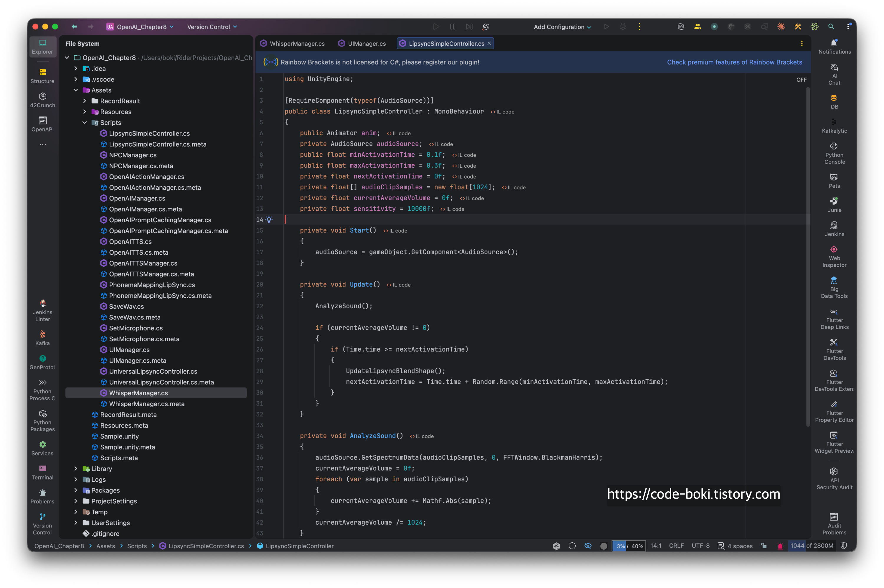
Task: Open the Explorer tool window
Action: (42, 47)
